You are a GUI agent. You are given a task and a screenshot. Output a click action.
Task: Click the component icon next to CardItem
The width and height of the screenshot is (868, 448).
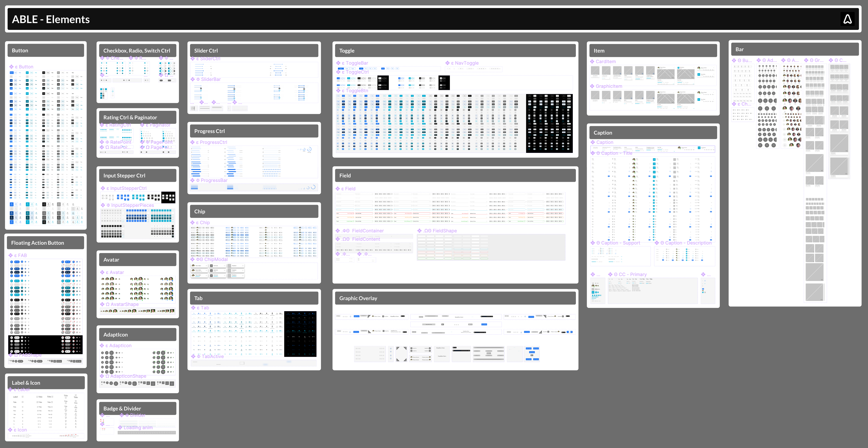pos(592,62)
